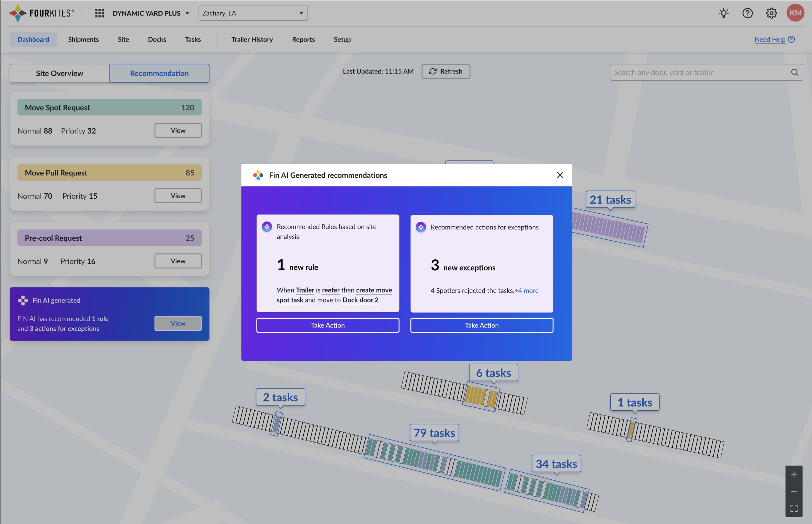The width and height of the screenshot is (812, 524).
Task: Open the Site tab
Action: point(123,39)
